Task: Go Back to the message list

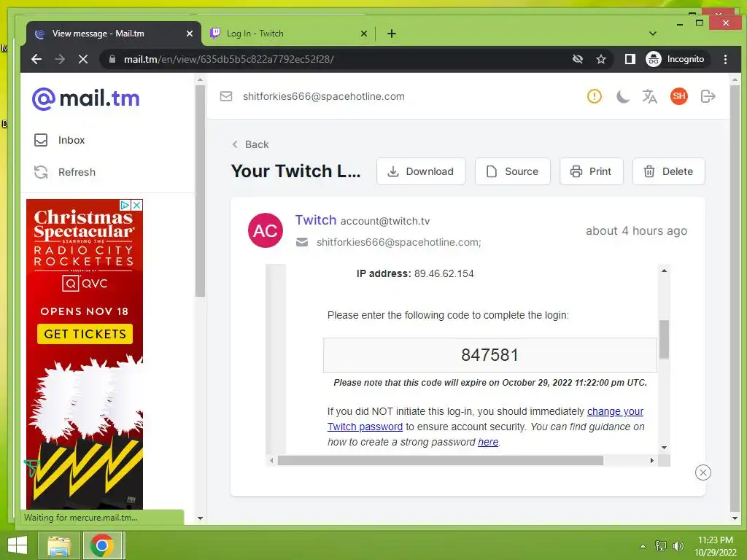Action: pos(250,144)
